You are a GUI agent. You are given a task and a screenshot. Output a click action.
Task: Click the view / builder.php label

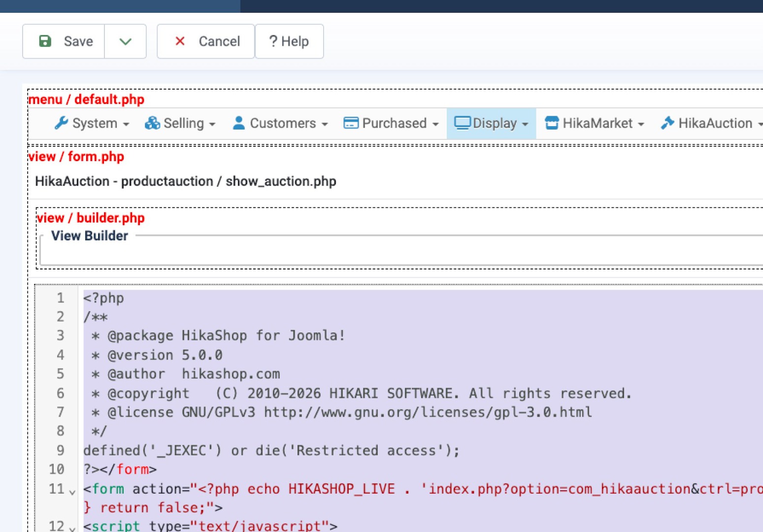click(91, 218)
